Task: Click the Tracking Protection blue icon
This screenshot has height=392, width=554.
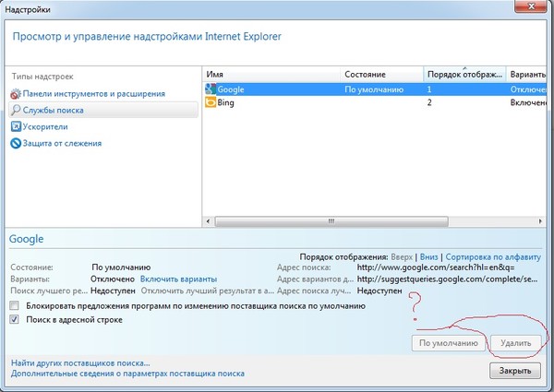Action: coord(16,143)
